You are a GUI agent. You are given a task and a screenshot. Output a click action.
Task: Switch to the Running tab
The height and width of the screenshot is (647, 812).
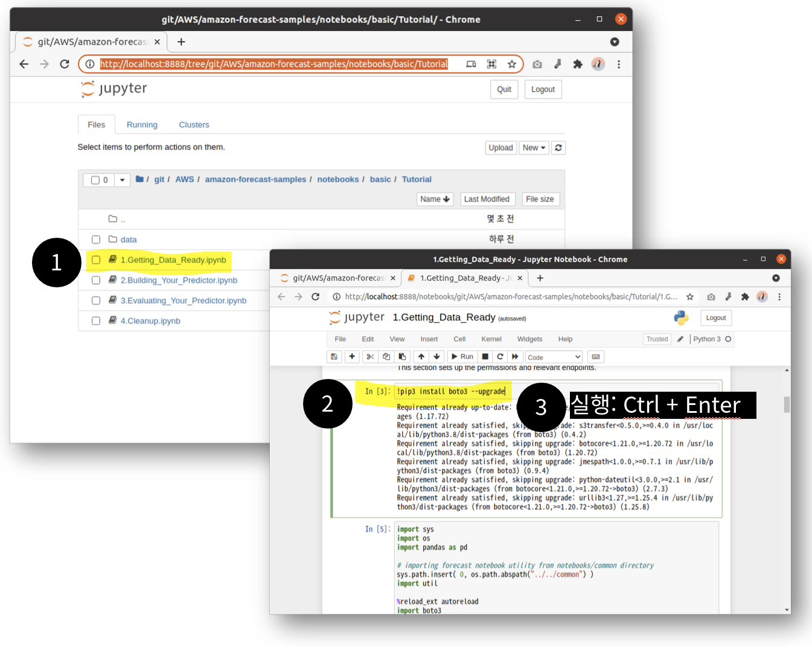tap(142, 125)
